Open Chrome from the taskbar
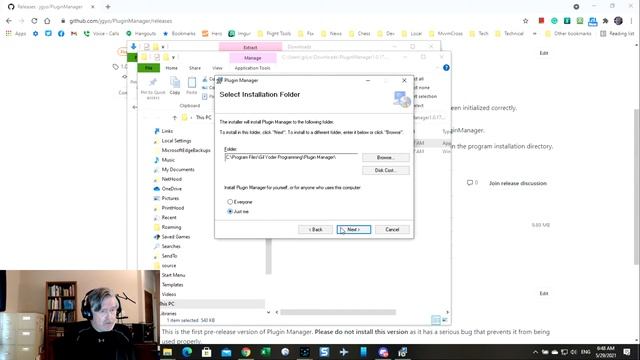 [246, 352]
